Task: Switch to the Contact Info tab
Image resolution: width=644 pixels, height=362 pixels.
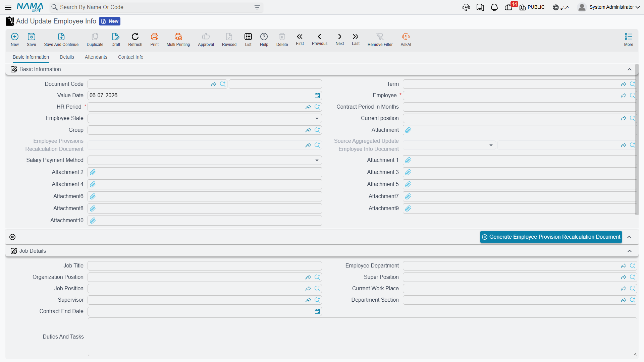Action: point(131,57)
